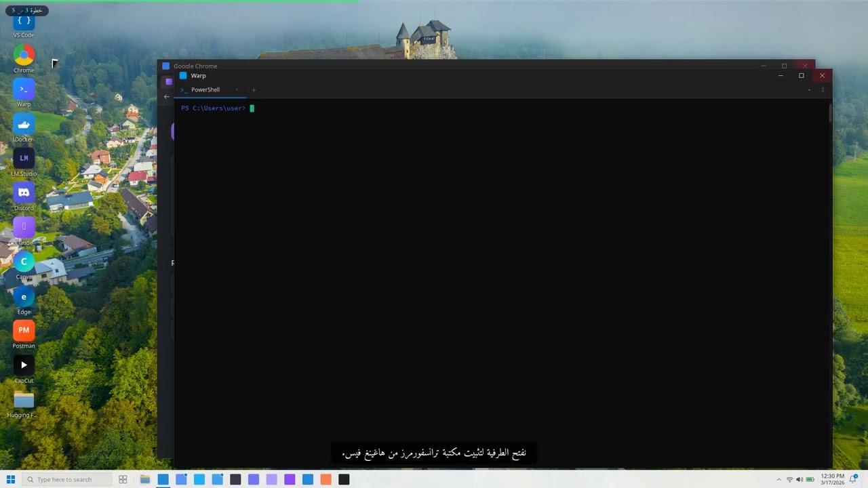Viewport: 868px width, 488px height.
Task: Select the Warp desktop icon
Action: (24, 93)
